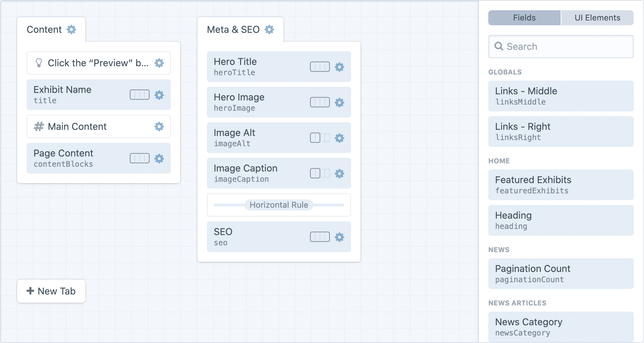The width and height of the screenshot is (644, 343).
Task: Click width indicator on Hero Image field
Action: 320,102
